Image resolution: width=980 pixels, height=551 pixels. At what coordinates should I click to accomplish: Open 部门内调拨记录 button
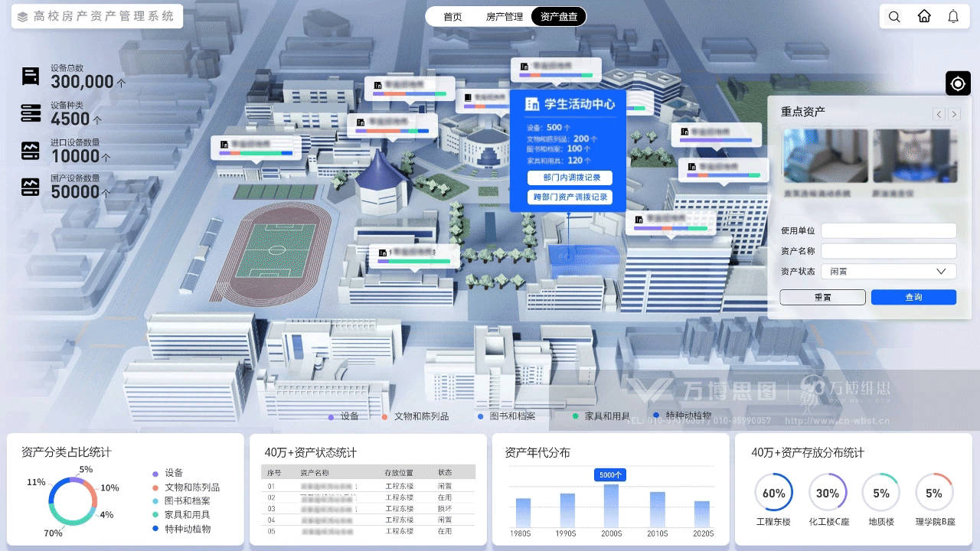pyautogui.click(x=568, y=178)
